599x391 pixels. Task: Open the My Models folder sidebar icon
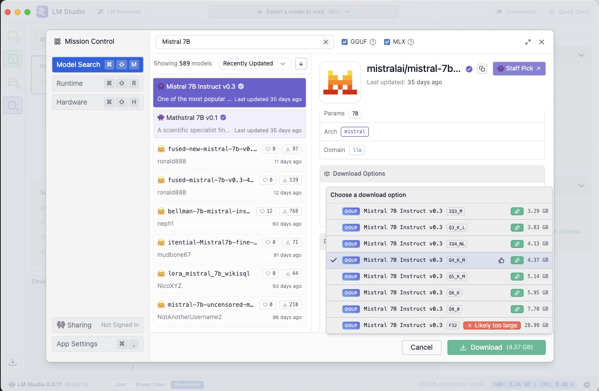pos(13,82)
